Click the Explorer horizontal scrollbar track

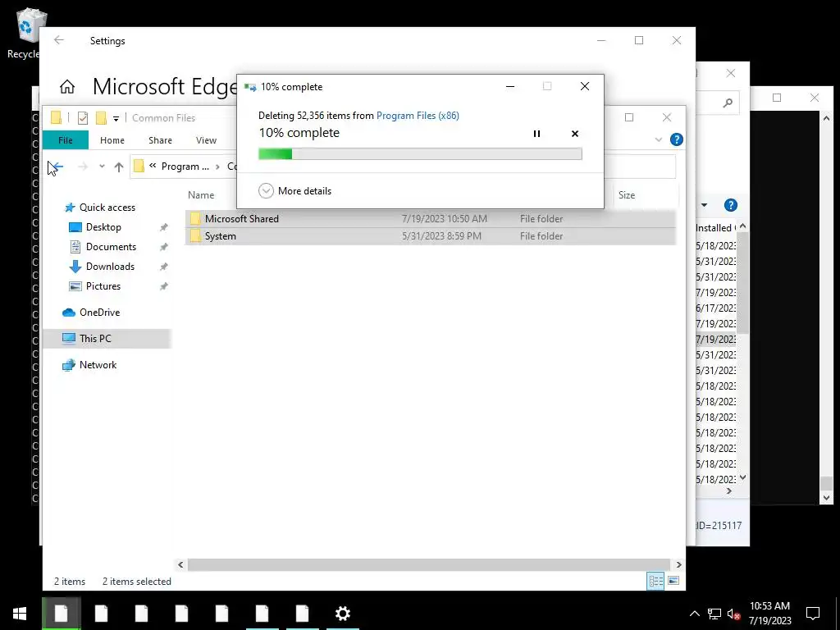tap(429, 564)
